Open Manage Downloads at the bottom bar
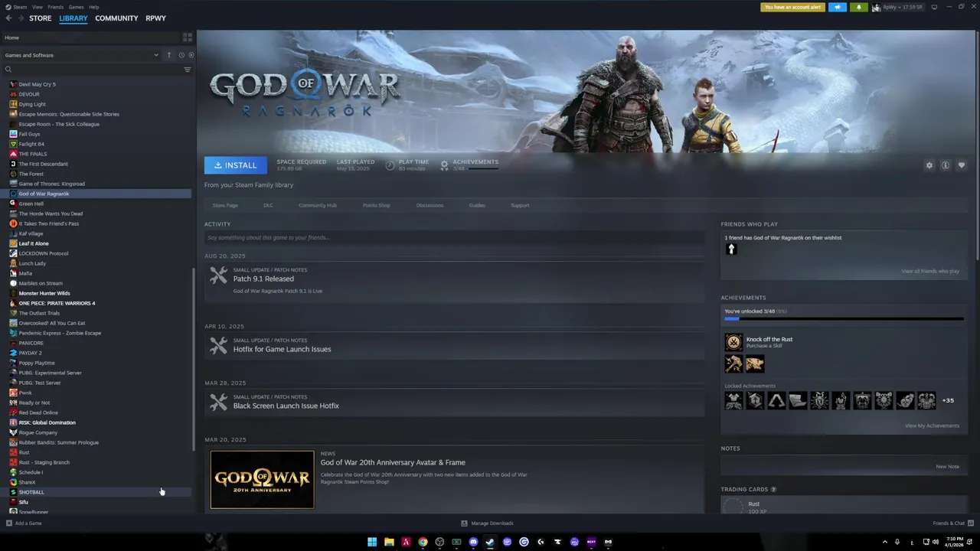 pos(487,523)
